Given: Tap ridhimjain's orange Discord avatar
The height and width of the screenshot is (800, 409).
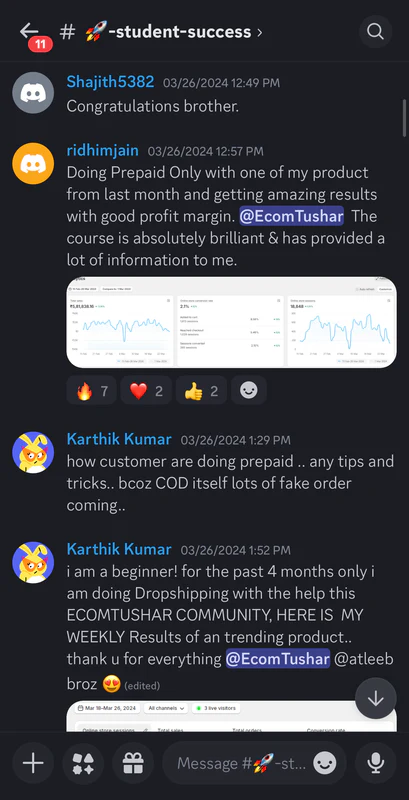Looking at the screenshot, I should coord(33,163).
